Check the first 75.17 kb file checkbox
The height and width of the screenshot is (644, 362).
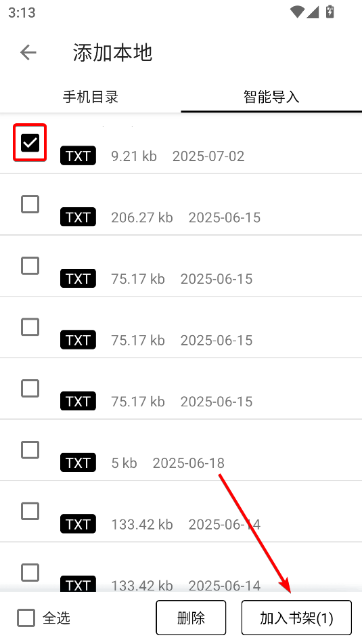point(30,265)
